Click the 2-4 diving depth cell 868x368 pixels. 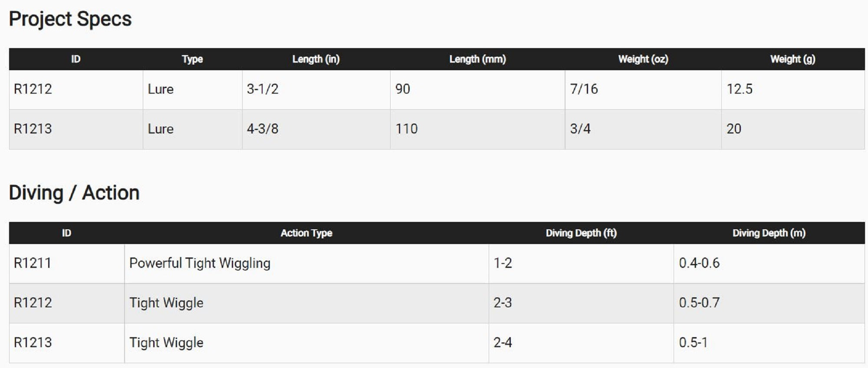click(503, 342)
